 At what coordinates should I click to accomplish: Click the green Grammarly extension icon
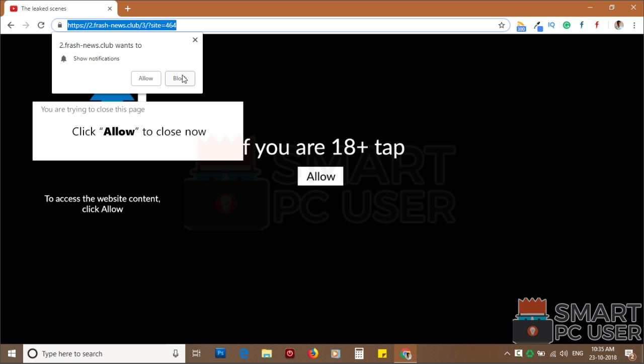click(567, 25)
